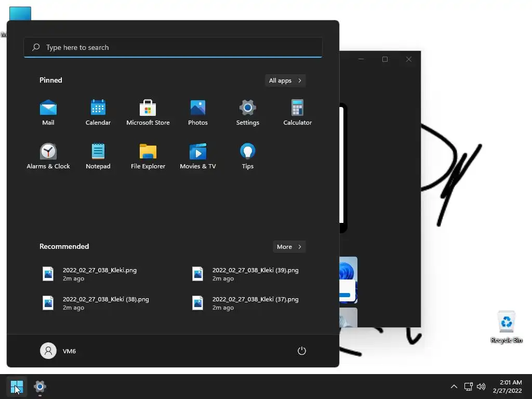Open the Tips app
The image size is (532, 399).
(x=248, y=156)
